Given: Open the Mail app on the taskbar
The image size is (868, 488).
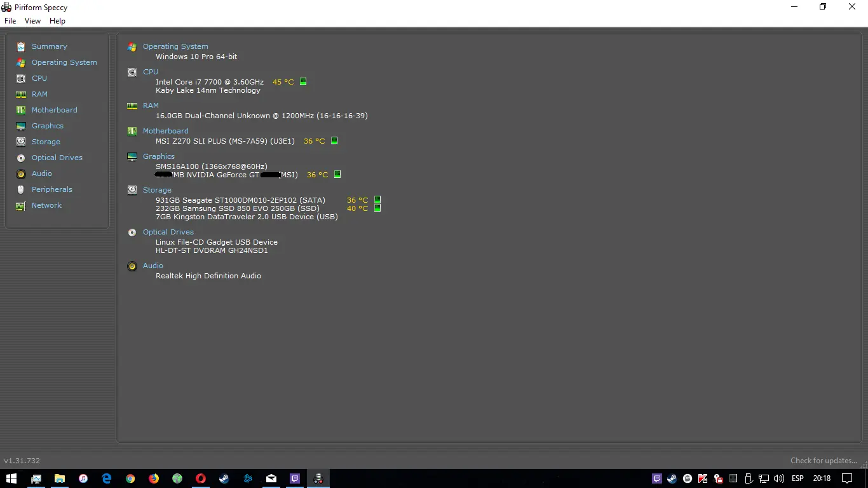Looking at the screenshot, I should 271,478.
